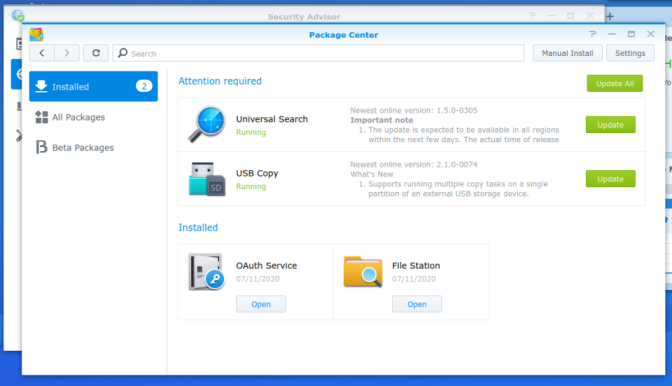Open the OAuth Service package
The width and height of the screenshot is (672, 386).
(261, 304)
